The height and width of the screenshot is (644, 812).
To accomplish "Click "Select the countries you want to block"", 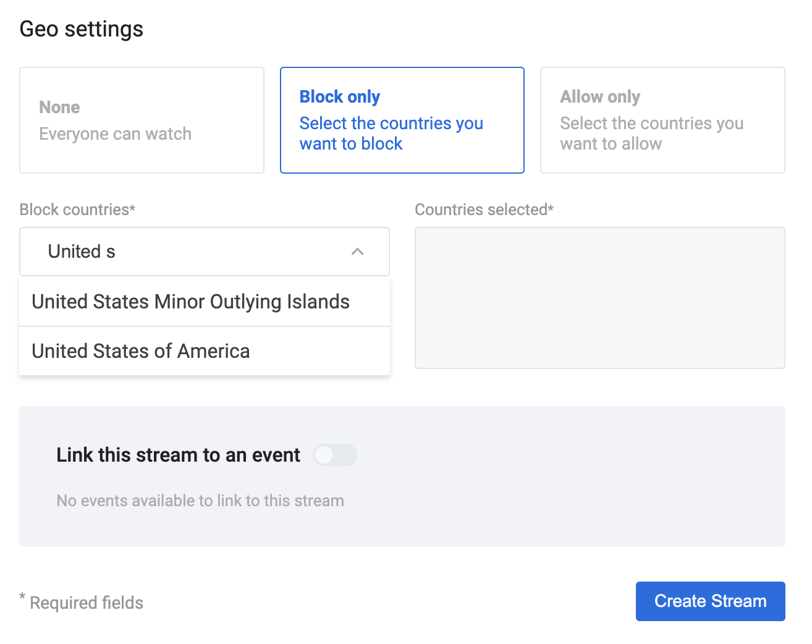I will tap(391, 133).
